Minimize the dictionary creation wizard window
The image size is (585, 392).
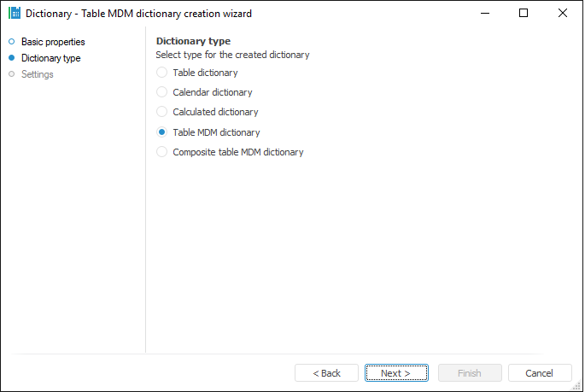(484, 14)
